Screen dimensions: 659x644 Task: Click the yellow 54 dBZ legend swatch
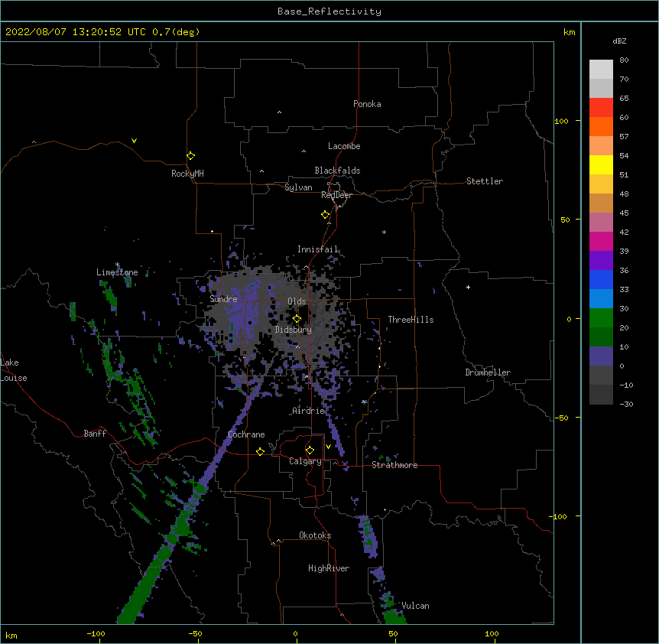pos(601,164)
